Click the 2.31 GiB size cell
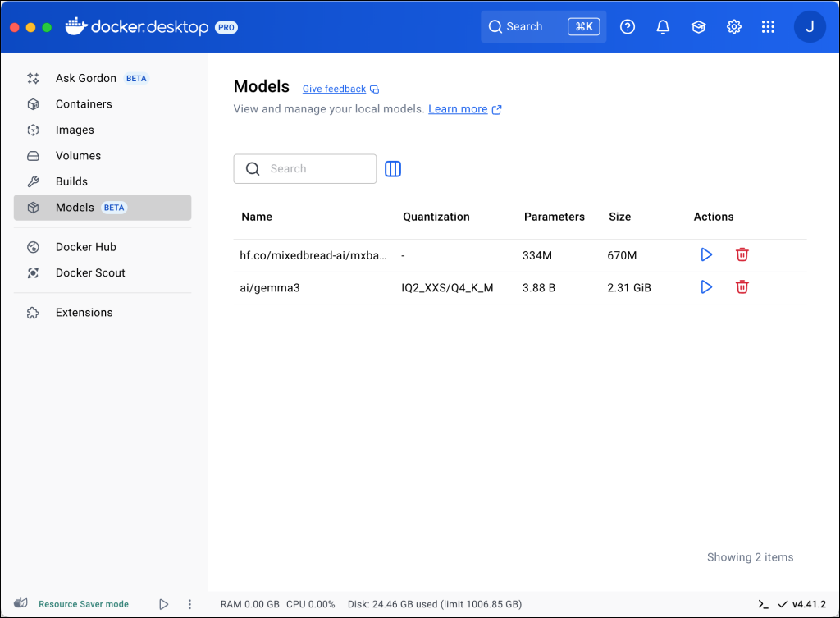 (629, 288)
